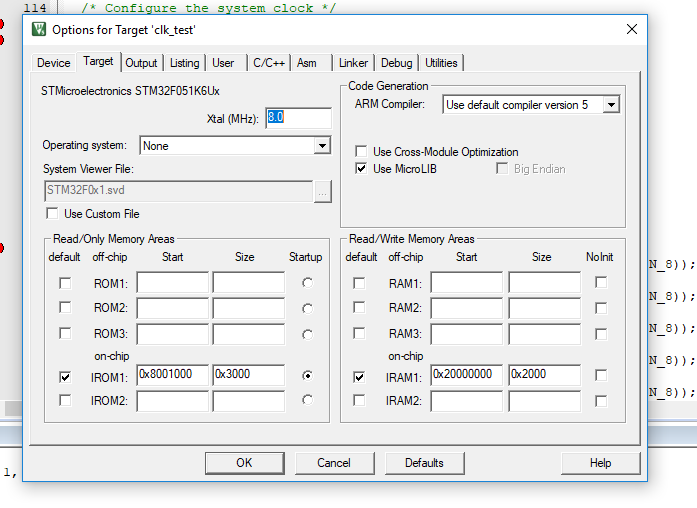This screenshot has height=508, width=697.
Task: Enable the IRAM1 NoInit checkbox
Action: pos(601,376)
